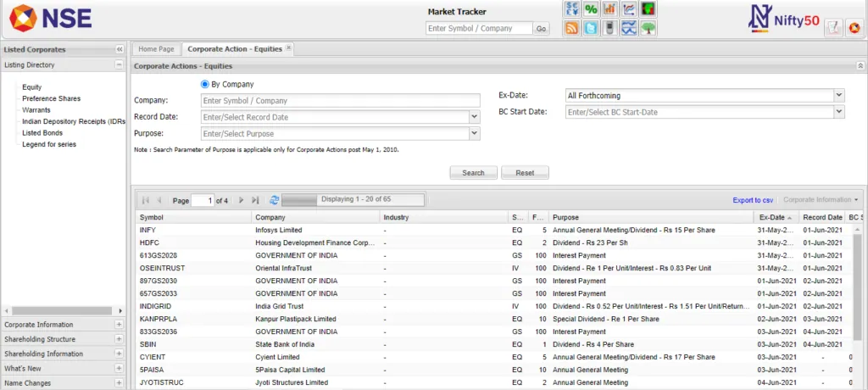The width and height of the screenshot is (868, 390).
Task: Select the By Company radio button
Action: (205, 84)
